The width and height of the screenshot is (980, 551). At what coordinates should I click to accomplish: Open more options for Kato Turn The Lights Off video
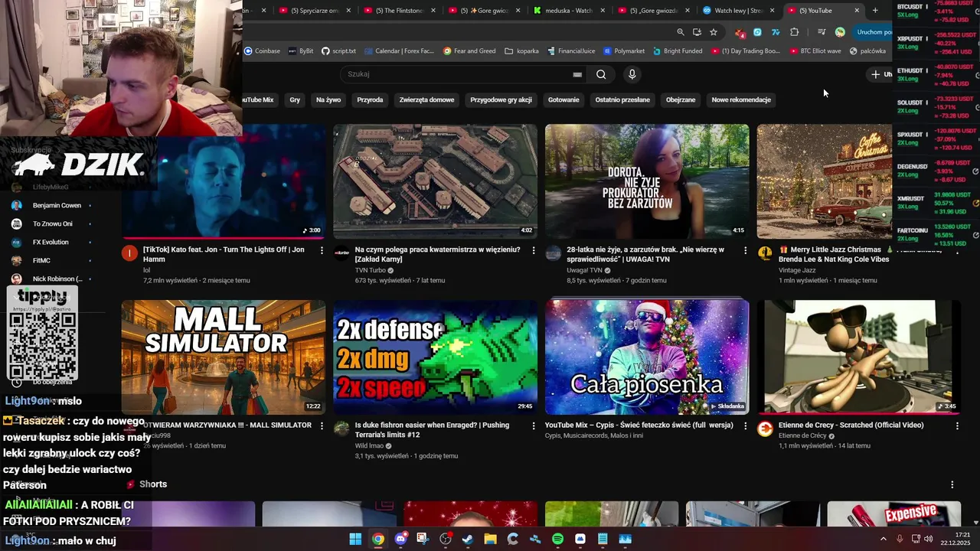coord(322,250)
